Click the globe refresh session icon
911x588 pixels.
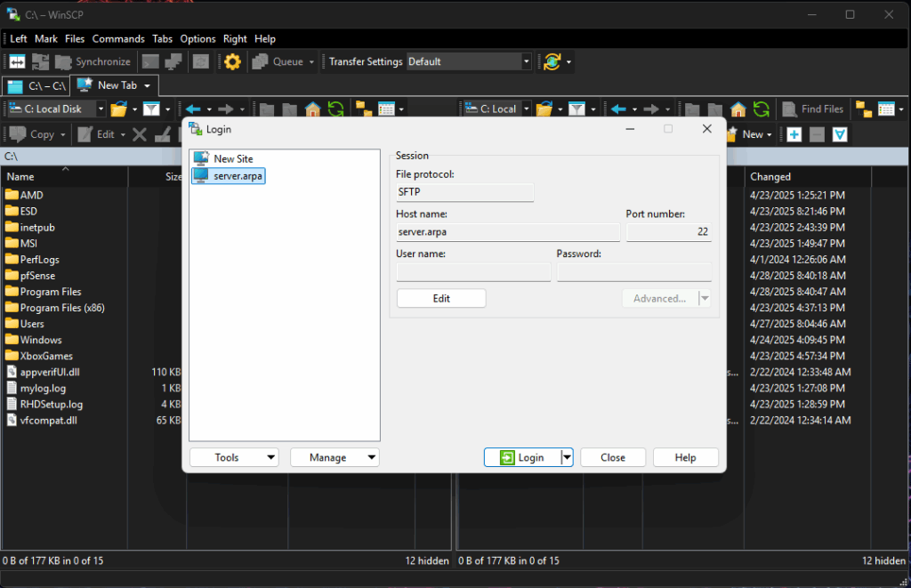552,61
